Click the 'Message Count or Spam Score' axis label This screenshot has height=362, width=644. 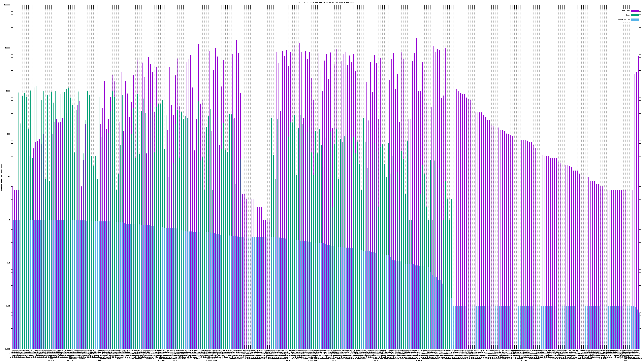tap(1, 177)
